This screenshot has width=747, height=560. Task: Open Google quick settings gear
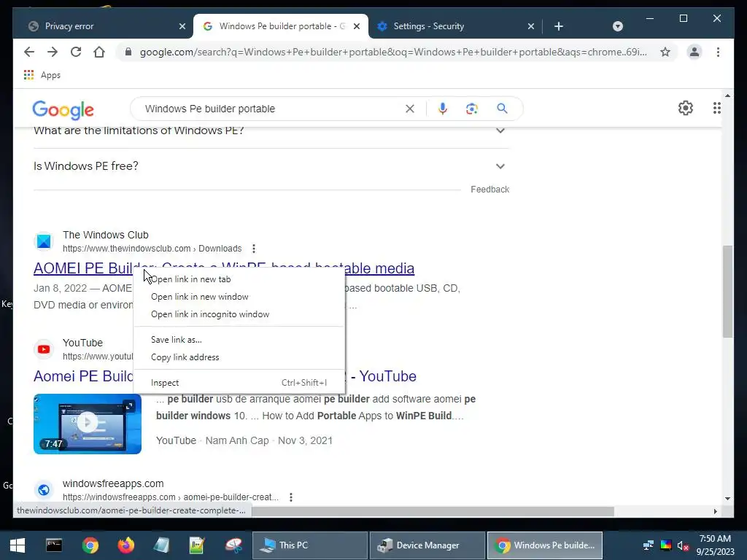point(686,108)
